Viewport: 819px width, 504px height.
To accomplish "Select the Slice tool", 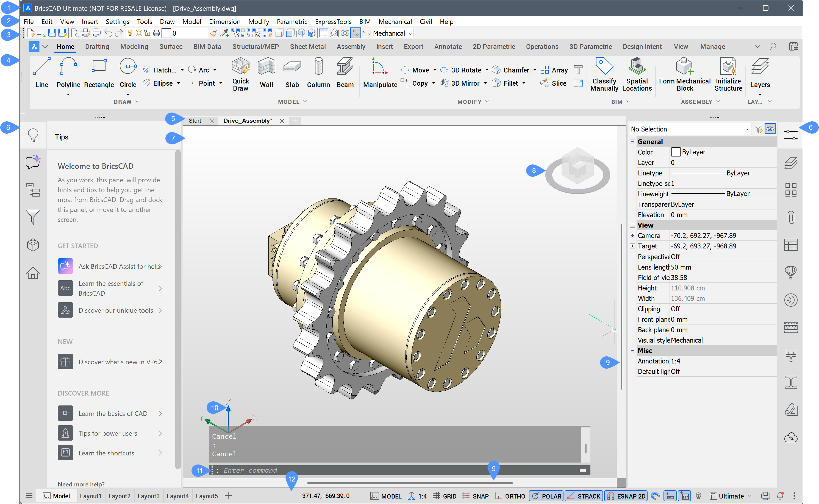I will (553, 83).
